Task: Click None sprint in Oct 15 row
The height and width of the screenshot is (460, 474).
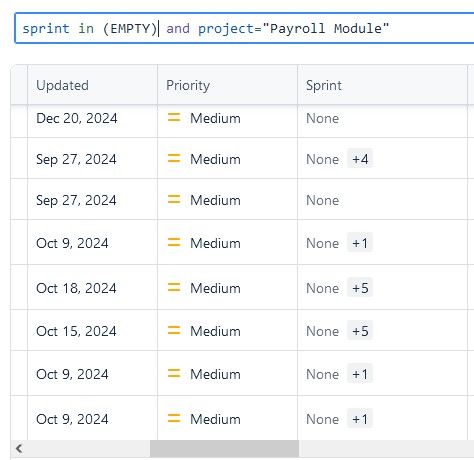Action: 322,331
